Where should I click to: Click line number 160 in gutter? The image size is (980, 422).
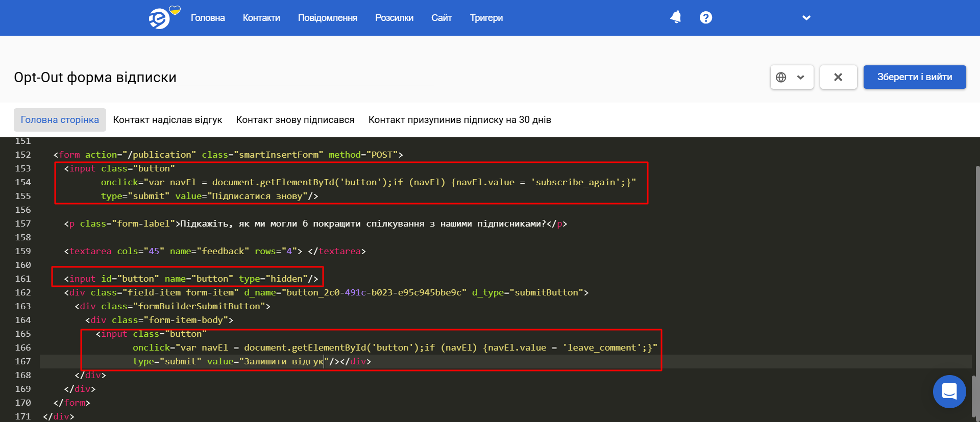click(x=23, y=265)
